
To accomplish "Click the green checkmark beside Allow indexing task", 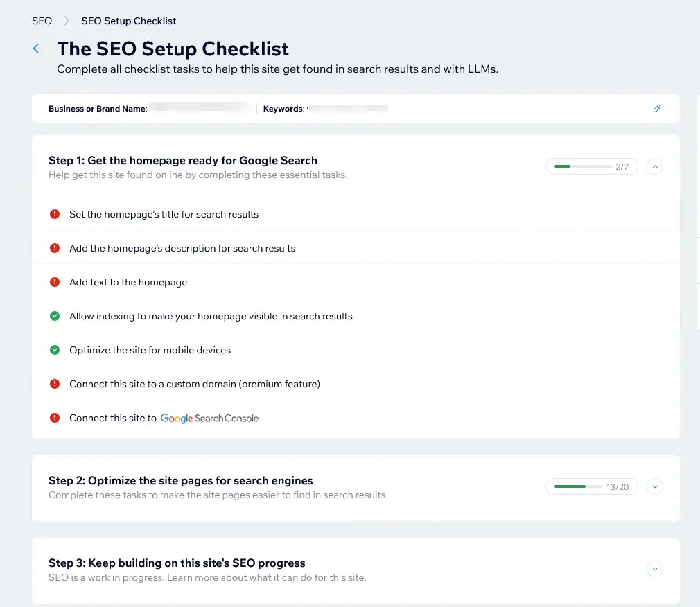I will pos(54,316).
